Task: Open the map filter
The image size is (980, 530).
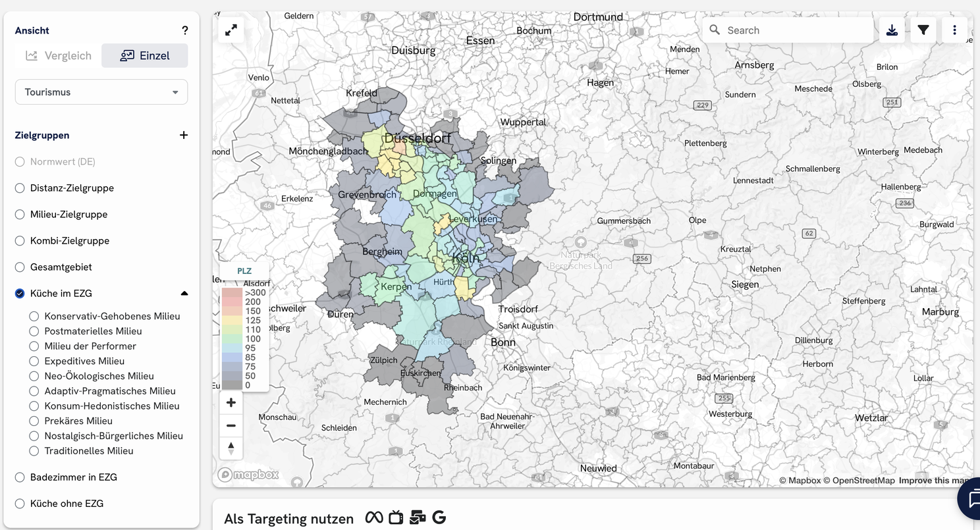Action: (x=923, y=30)
